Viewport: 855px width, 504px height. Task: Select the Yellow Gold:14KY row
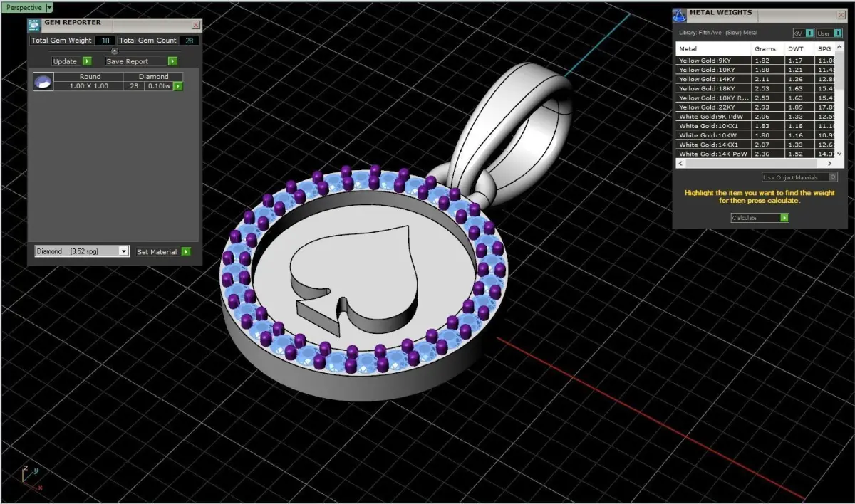click(x=755, y=79)
